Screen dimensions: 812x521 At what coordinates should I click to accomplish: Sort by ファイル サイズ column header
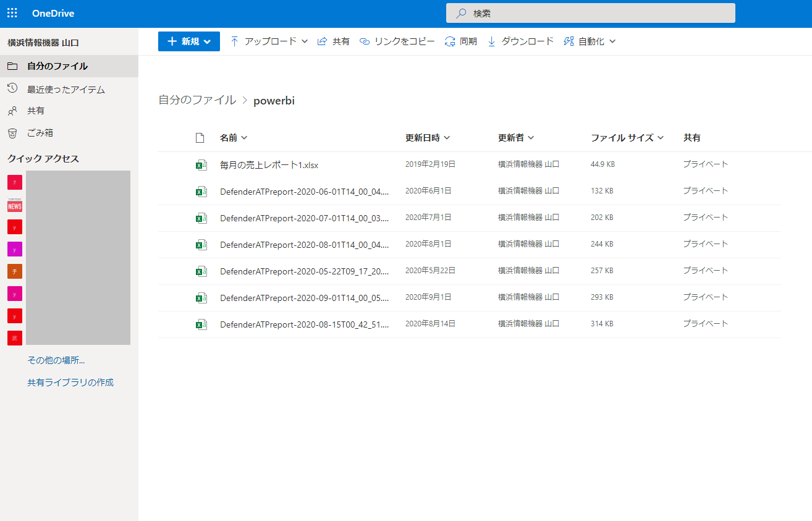pyautogui.click(x=627, y=138)
